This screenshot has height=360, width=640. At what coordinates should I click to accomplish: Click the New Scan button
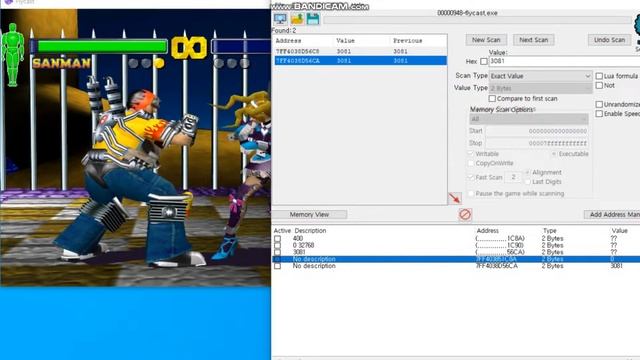point(486,40)
